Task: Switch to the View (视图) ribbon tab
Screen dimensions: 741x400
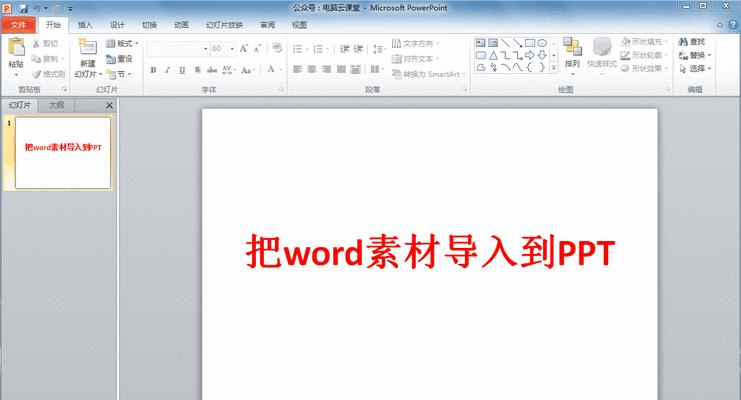Action: (x=300, y=25)
